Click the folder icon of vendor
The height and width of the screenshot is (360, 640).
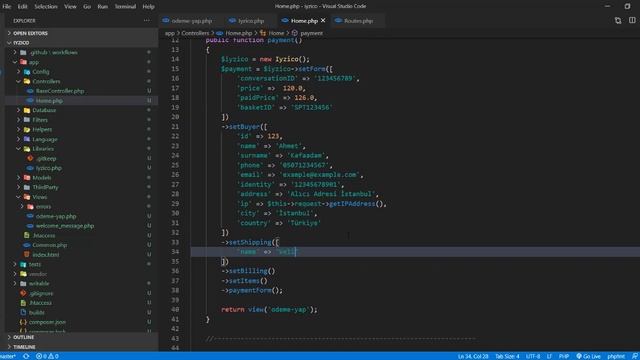tap(23, 274)
